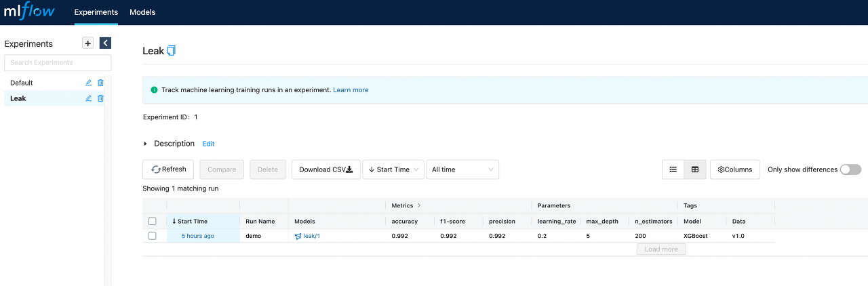
Task: Click the n_estimators column header
Action: coord(654,221)
